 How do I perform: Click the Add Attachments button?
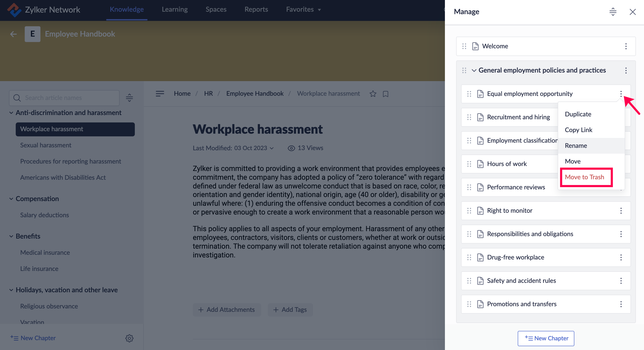[x=227, y=310]
